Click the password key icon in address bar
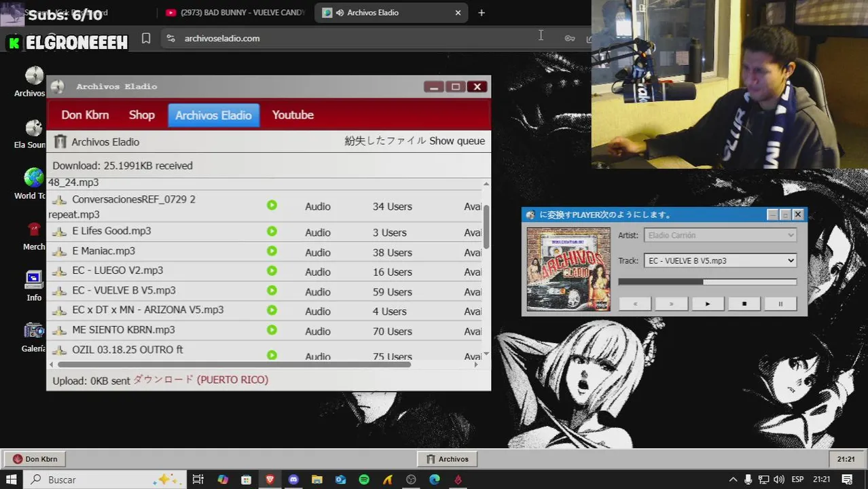This screenshot has height=489, width=868. coord(570,38)
